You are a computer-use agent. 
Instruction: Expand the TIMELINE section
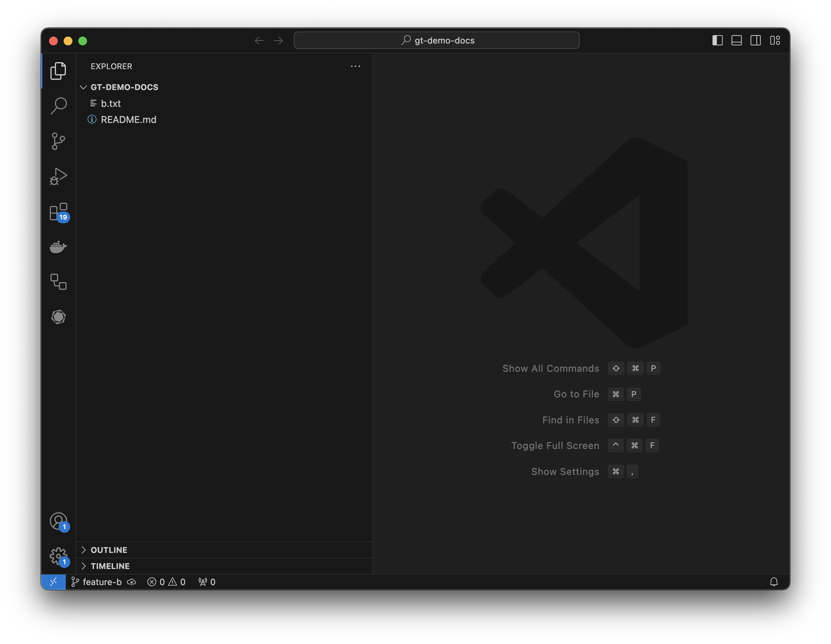click(110, 566)
